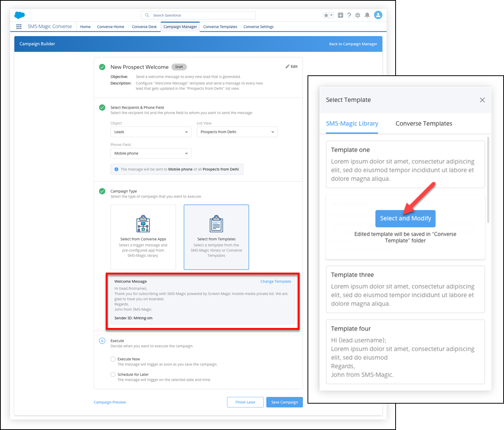Open the help question mark icon
504x430 pixels.
(349, 15)
